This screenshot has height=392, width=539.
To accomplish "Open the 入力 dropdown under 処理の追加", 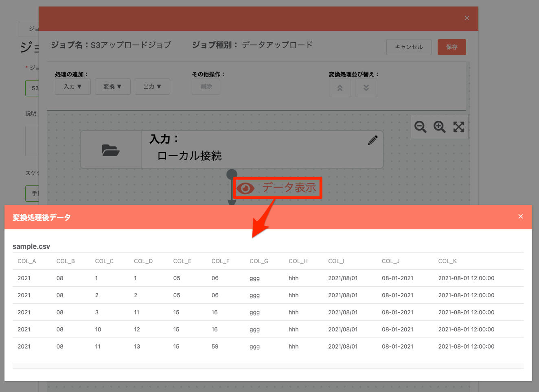I will pyautogui.click(x=72, y=87).
